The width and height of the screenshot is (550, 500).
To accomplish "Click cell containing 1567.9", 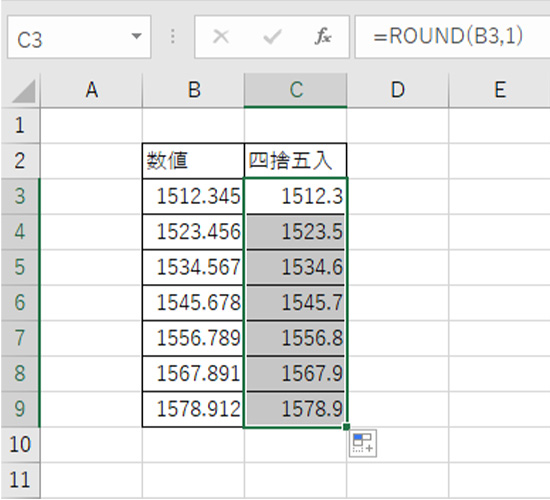I will coord(295,373).
